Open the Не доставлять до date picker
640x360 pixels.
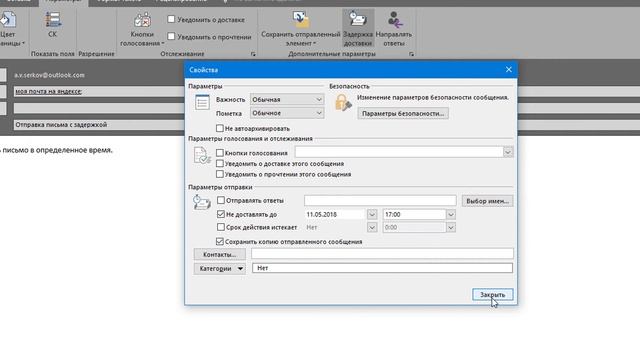(x=371, y=214)
